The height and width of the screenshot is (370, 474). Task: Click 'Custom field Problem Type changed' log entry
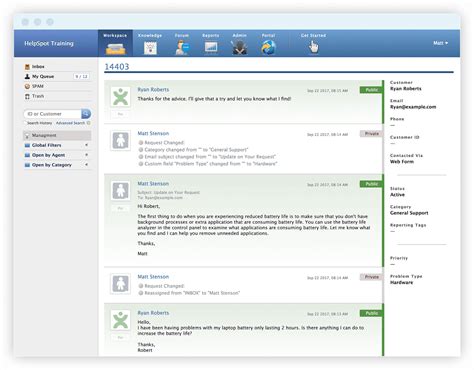(x=208, y=164)
